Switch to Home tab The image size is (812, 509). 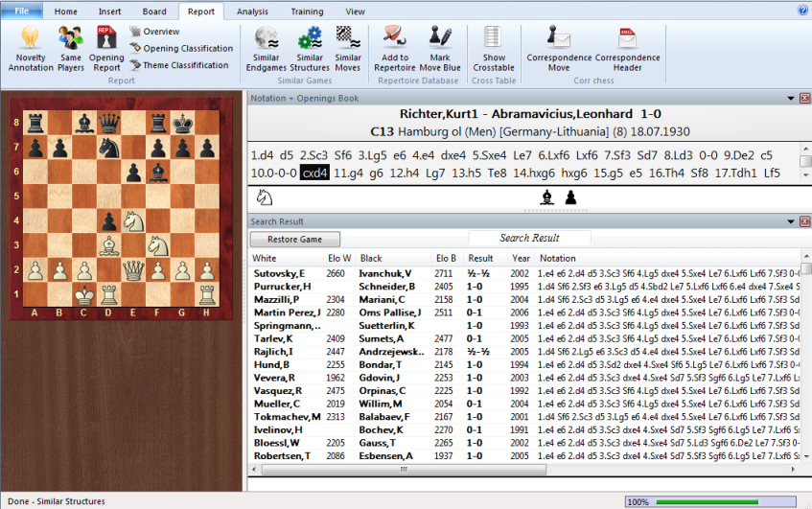(x=66, y=12)
